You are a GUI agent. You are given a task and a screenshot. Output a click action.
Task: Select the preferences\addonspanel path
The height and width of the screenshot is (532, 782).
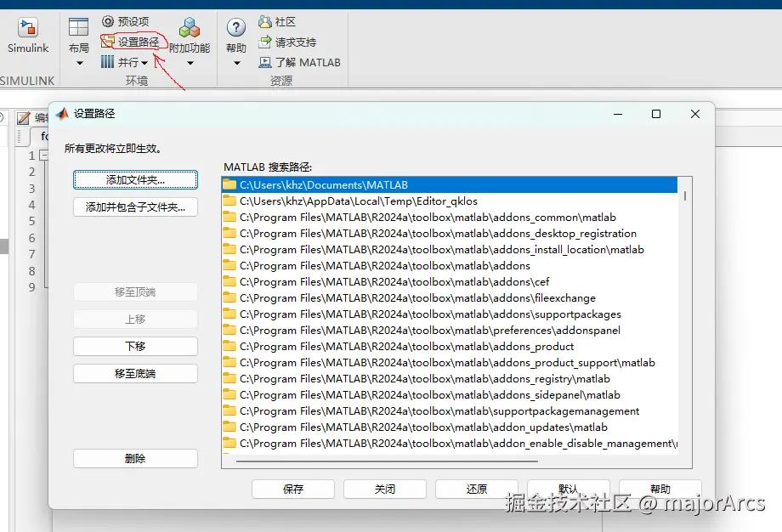coord(450,330)
